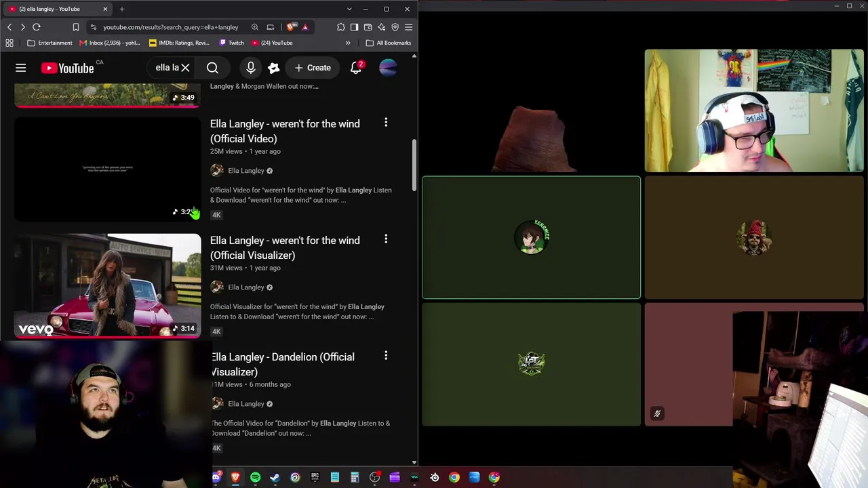The width and height of the screenshot is (868, 488).
Task: Open the tab search dropdown arrow
Action: click(349, 9)
